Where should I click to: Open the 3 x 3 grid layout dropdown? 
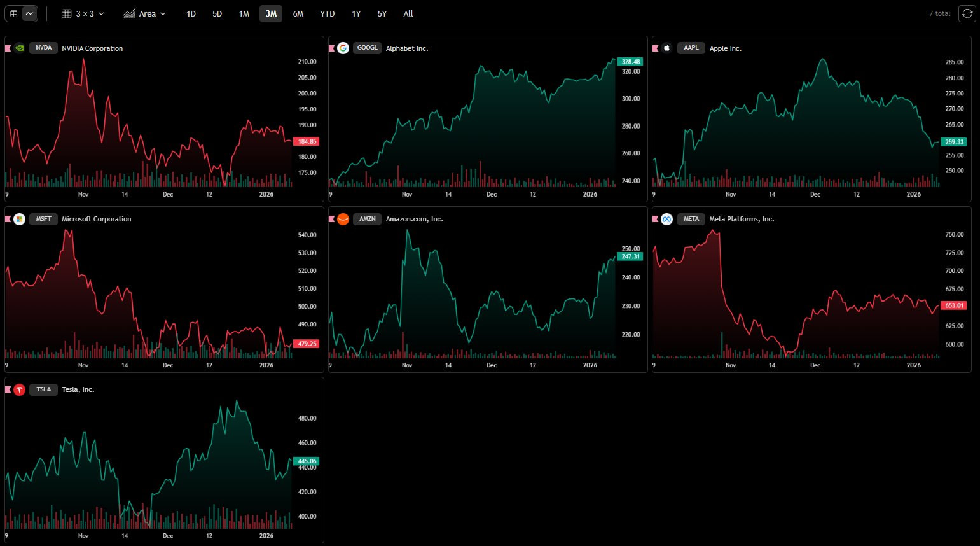pyautogui.click(x=83, y=13)
